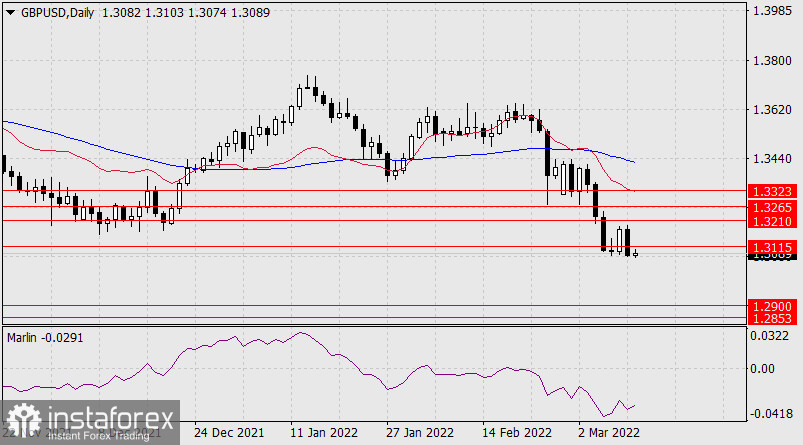
Task: Click the 2 Mar 2022 date label
Action: click(609, 433)
